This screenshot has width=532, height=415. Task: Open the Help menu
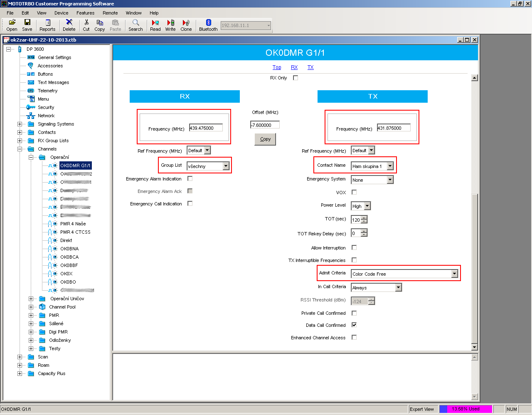(154, 13)
